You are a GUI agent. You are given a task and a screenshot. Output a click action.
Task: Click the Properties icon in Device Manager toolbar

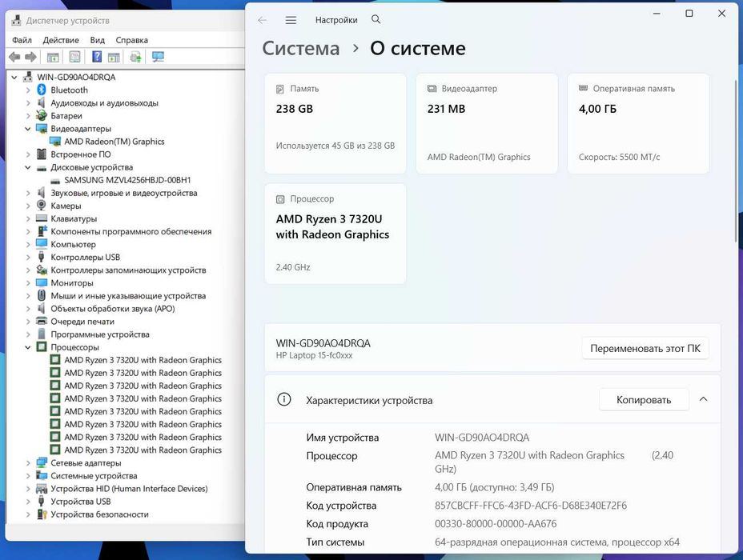click(x=75, y=58)
